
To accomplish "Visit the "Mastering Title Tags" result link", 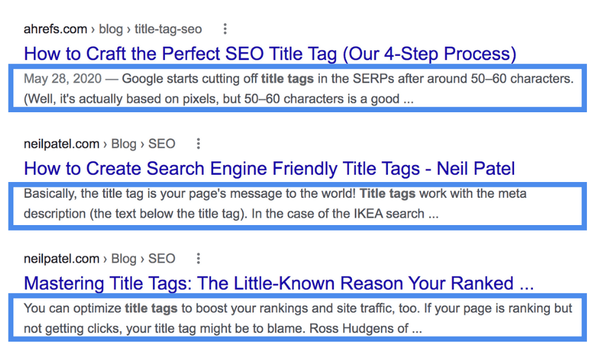I will point(279,283).
